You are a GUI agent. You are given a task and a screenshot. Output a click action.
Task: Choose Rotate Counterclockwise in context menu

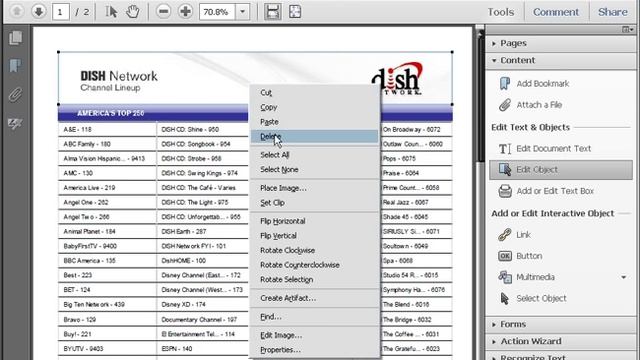click(314, 265)
